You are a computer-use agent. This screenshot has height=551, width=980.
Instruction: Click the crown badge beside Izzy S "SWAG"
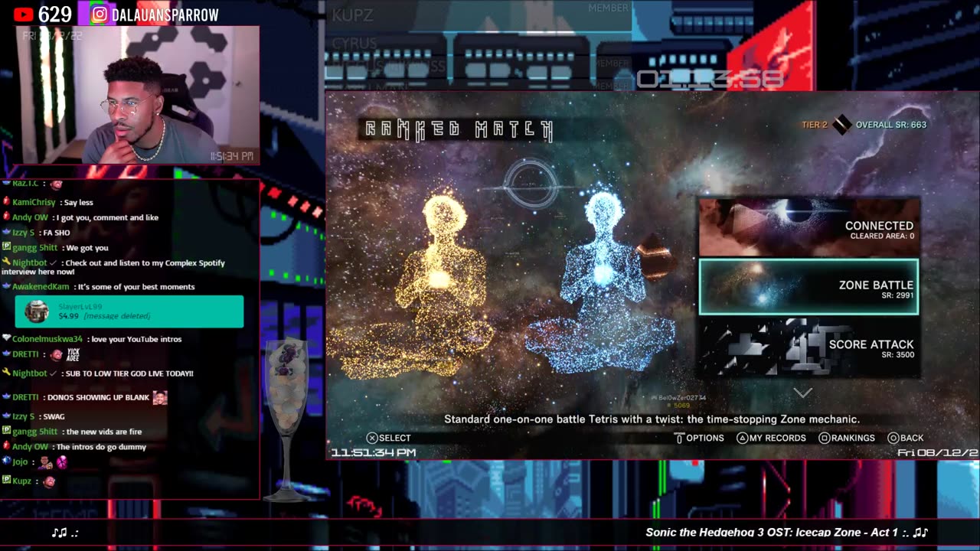(6, 416)
